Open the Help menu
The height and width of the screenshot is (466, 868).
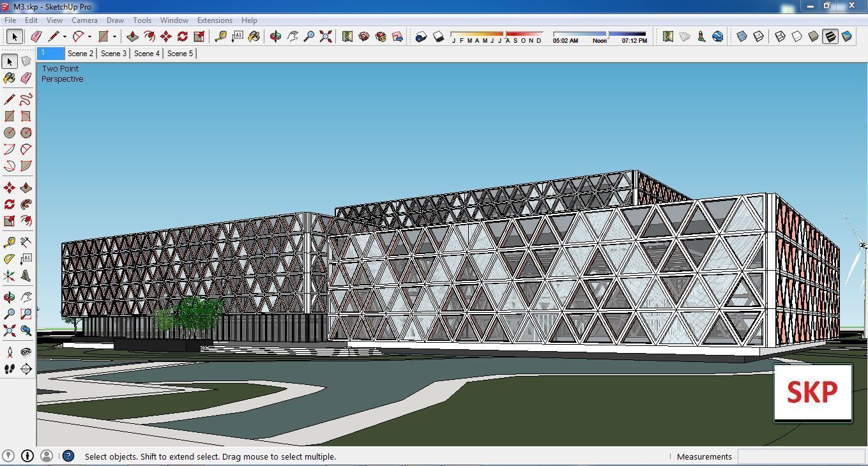(249, 20)
